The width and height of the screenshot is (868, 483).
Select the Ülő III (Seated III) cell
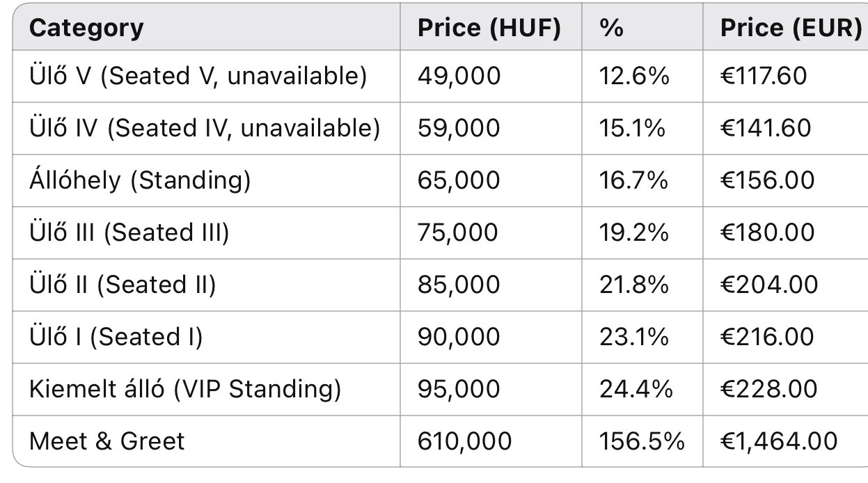129,232
